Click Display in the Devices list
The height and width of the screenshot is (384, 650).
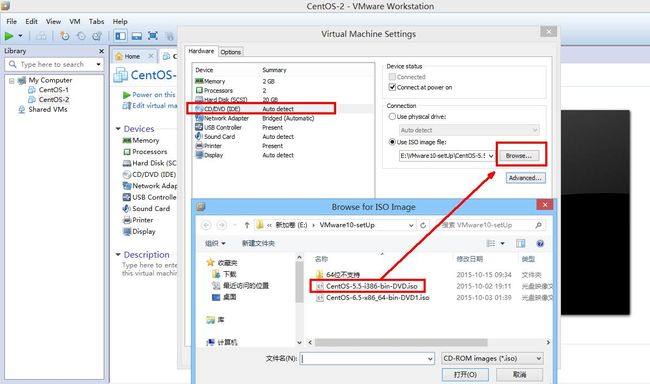139,231
